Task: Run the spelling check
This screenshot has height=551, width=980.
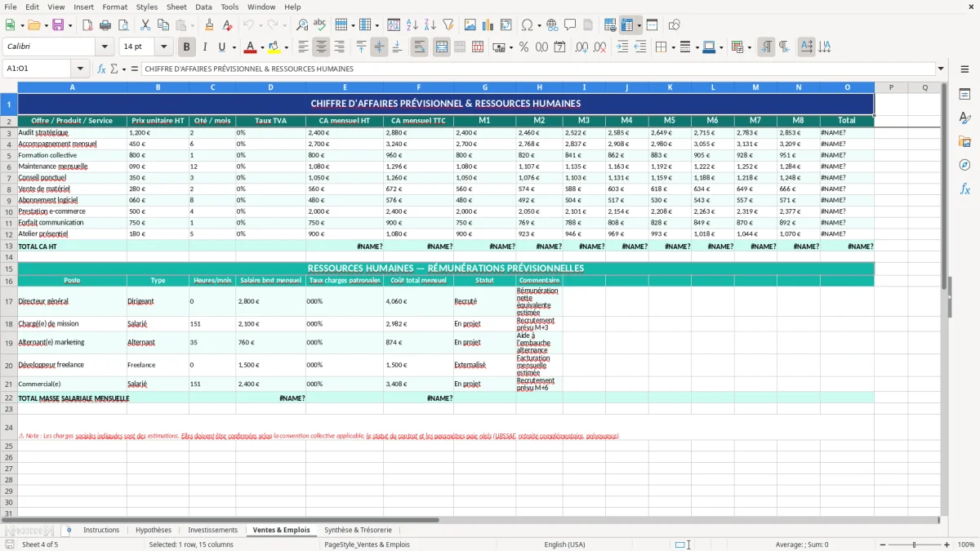Action: pyautogui.click(x=320, y=25)
